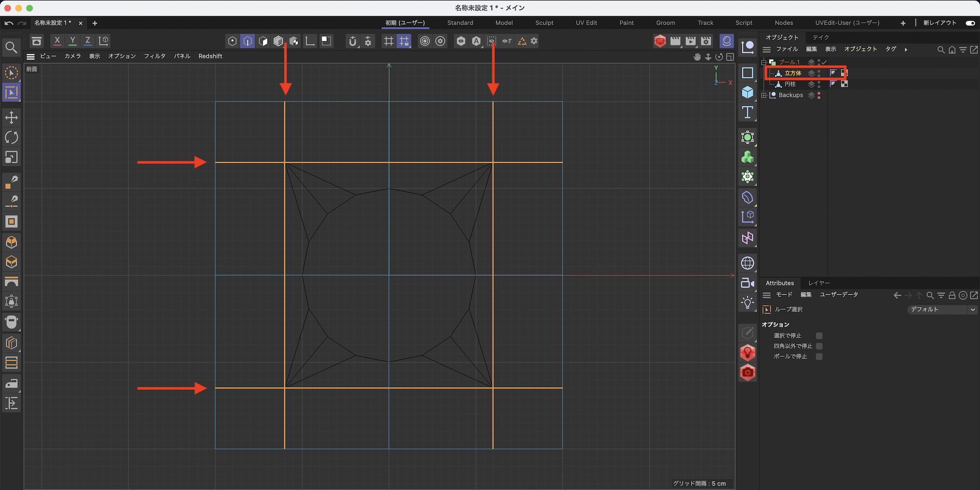
Task: Toggle X axis lock
Action: (57, 41)
